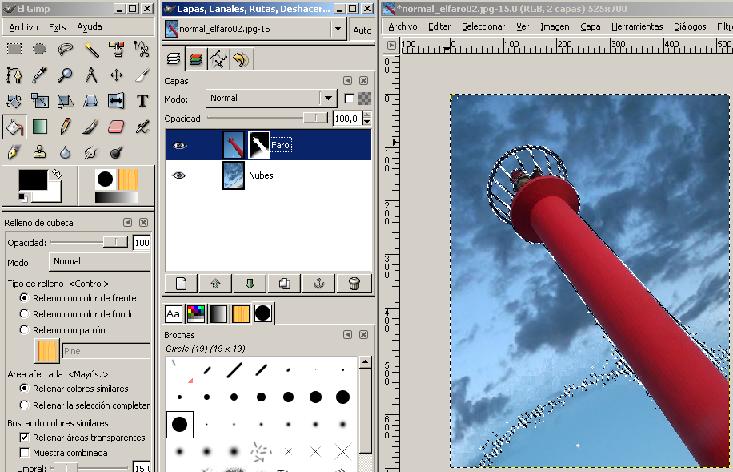733x472 pixels.
Task: Choose the Airbrush tool
Action: coord(142,127)
